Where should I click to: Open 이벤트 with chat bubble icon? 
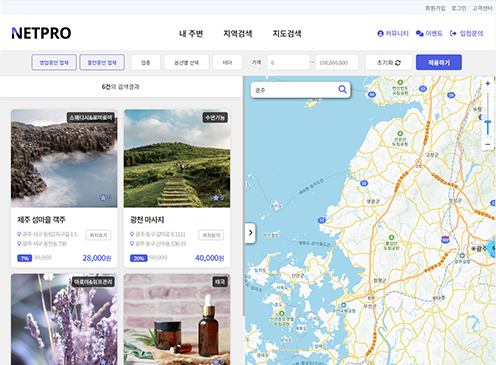pos(419,33)
